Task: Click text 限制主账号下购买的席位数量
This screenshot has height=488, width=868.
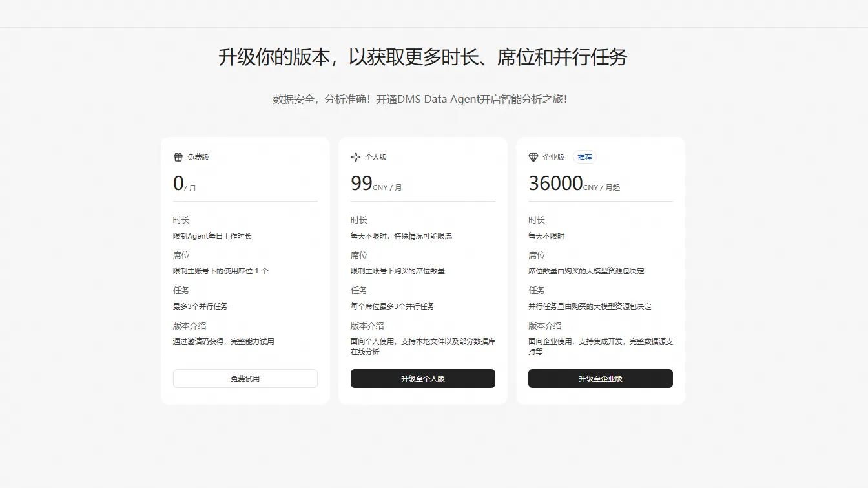Action: coord(398,271)
